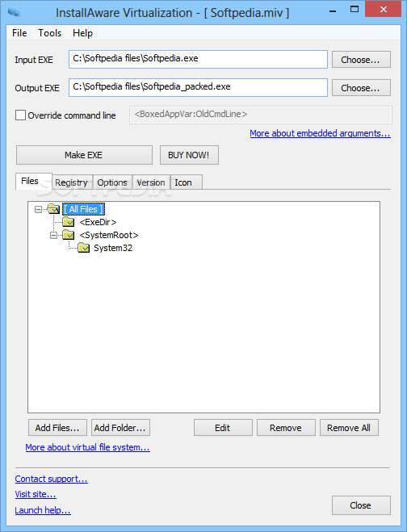Minimize the InstallAware Virtualization window
Screen dimensions: 407x532
click(333, 10)
